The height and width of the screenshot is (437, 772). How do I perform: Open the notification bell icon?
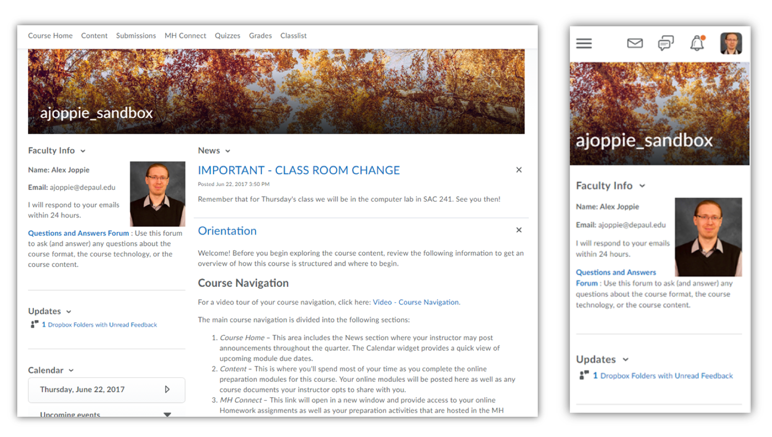(697, 44)
